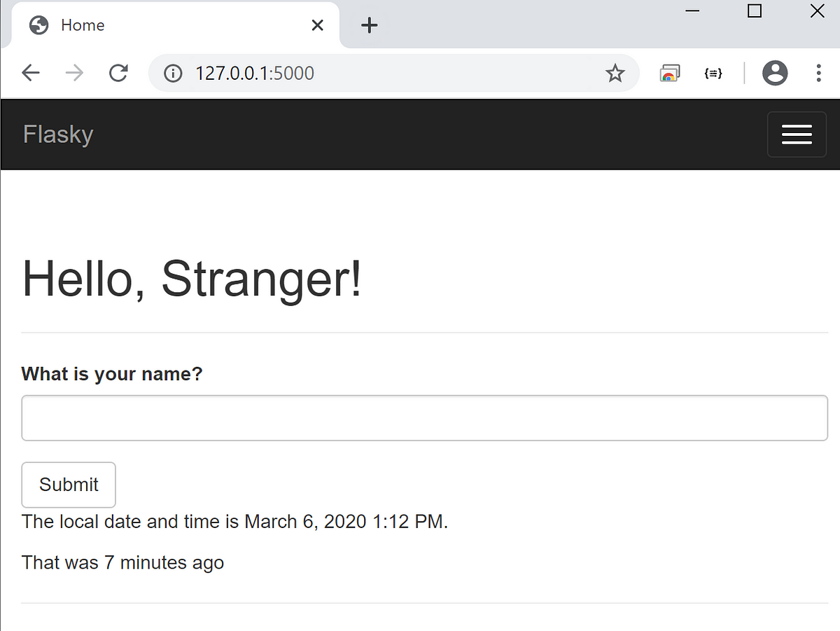Screen dimensions: 840x631
Task: Open a new browser tab
Action: tap(369, 26)
